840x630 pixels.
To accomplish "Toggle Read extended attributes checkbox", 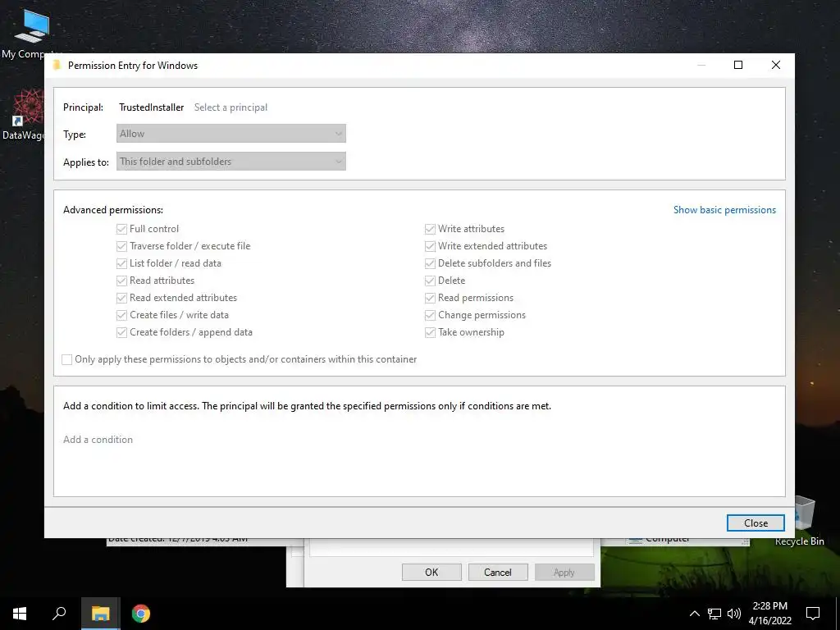I will tap(121, 298).
